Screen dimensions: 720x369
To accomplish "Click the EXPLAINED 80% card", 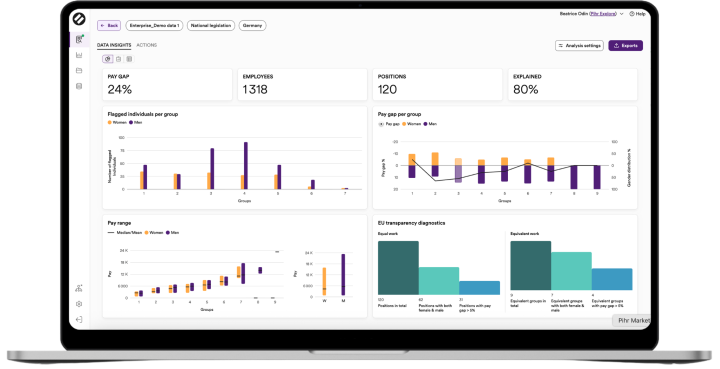I will point(573,84).
